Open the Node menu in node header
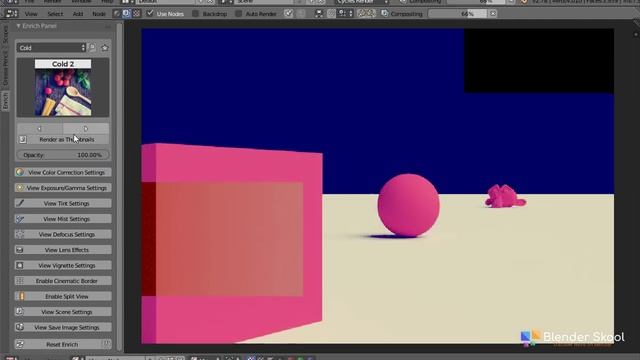 pyautogui.click(x=98, y=14)
